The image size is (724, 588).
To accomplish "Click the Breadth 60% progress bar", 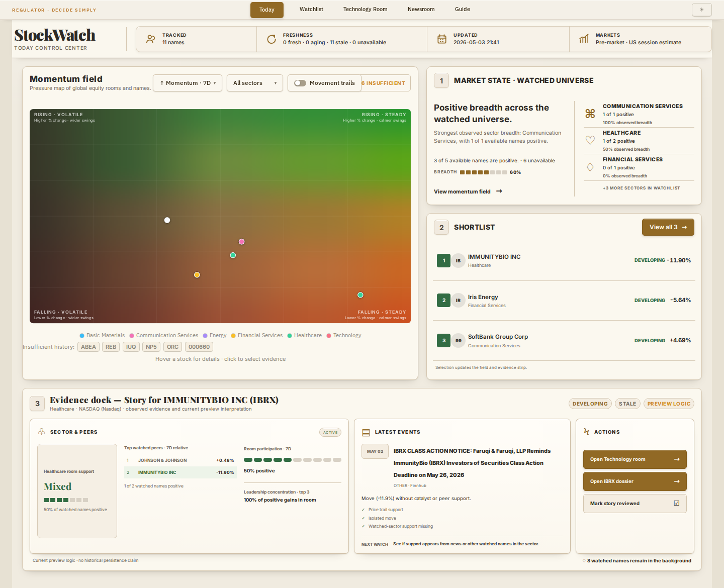I will [483, 172].
